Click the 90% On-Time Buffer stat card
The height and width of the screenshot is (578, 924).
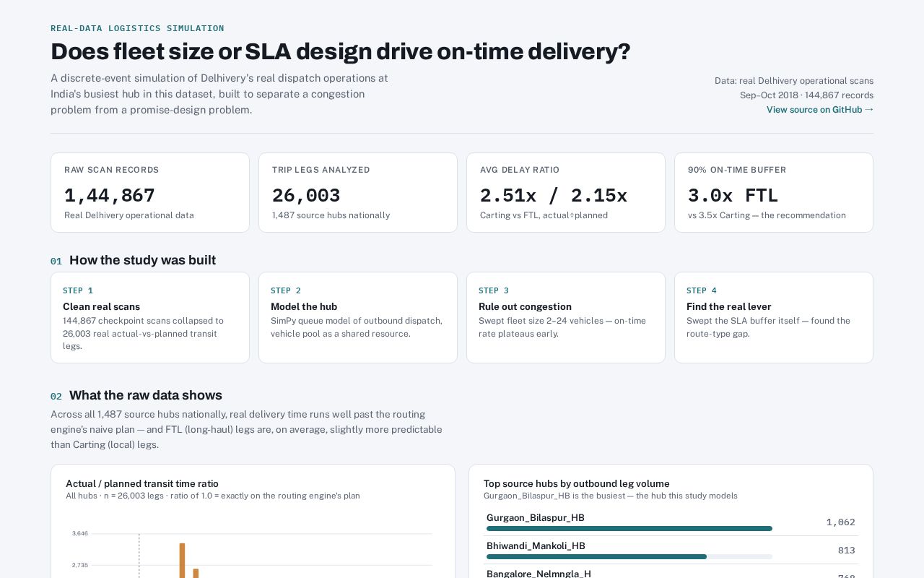click(774, 192)
